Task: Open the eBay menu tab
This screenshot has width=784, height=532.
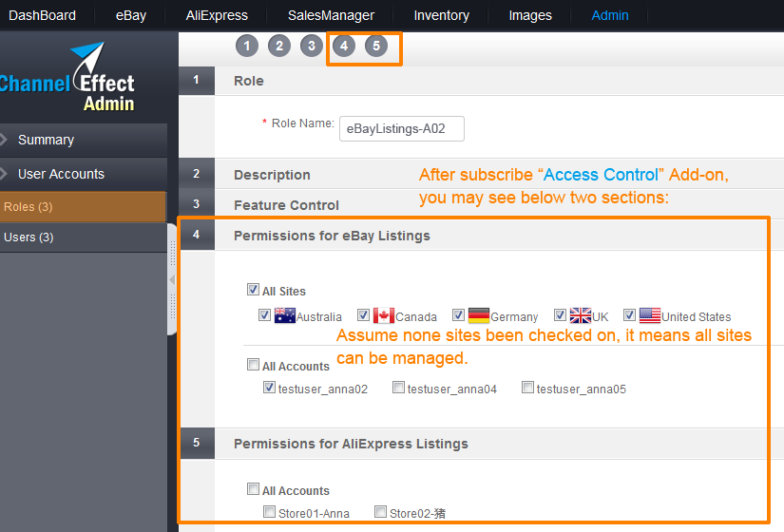Action: pyautogui.click(x=130, y=15)
